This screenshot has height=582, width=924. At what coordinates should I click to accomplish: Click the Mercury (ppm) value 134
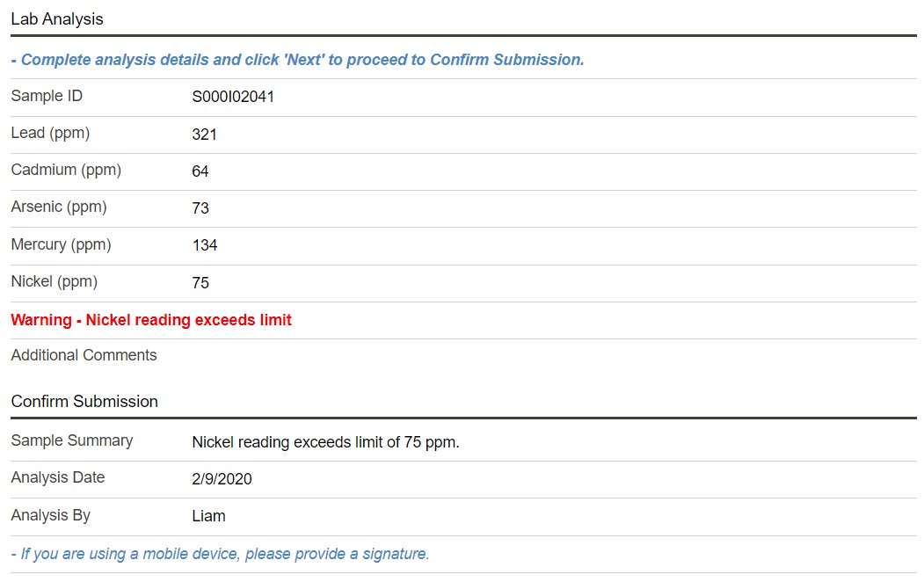(x=205, y=245)
